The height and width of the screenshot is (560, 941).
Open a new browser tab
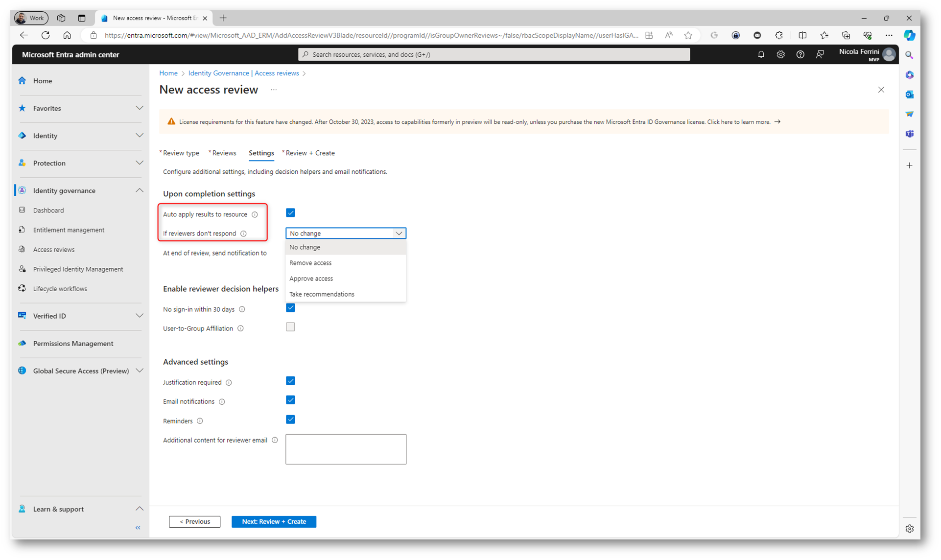pyautogui.click(x=223, y=18)
